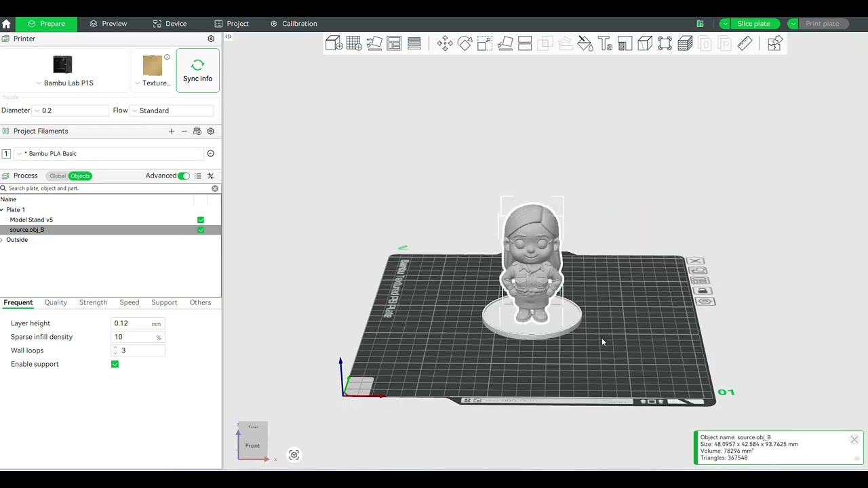Image resolution: width=868 pixels, height=488 pixels.
Task: Click the process settings list icon
Action: (198, 176)
